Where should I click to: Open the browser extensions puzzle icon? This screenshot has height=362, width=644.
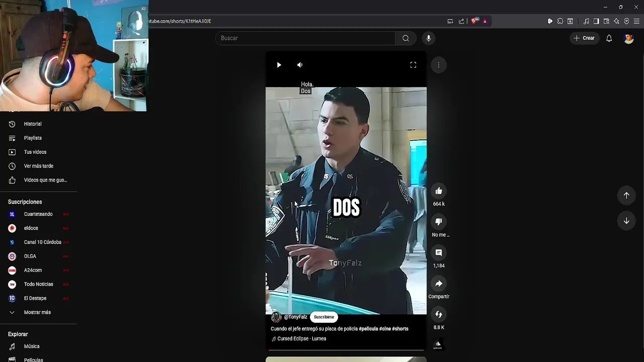[x=560, y=21]
